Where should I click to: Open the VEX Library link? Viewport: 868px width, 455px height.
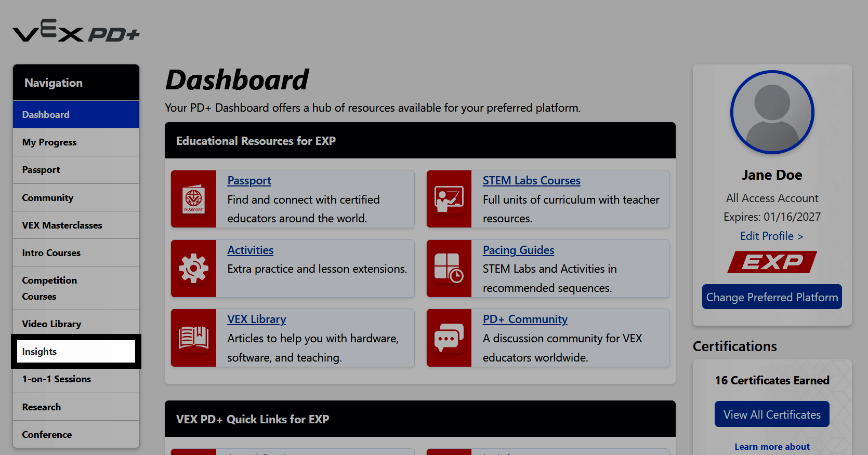point(256,319)
